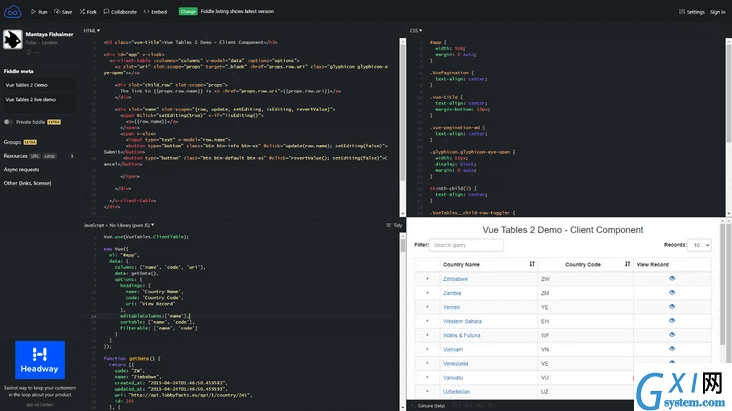Click the eye icon in Yemen row
Screen dimensions: 732x411
(672, 306)
